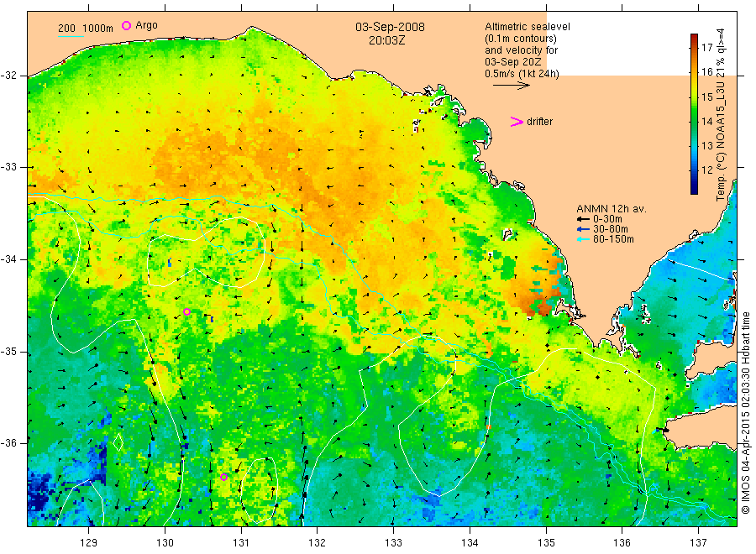Click longitude axis label '136'

[622, 543]
